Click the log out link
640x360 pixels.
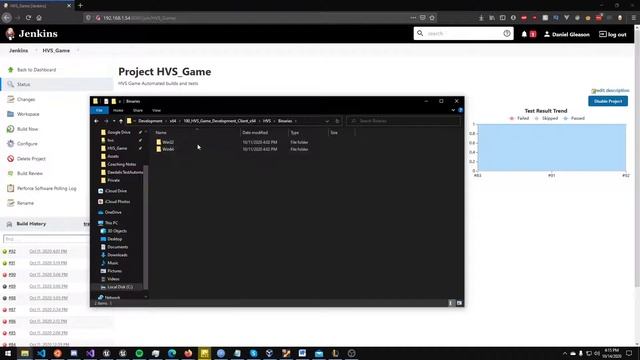(x=613, y=34)
